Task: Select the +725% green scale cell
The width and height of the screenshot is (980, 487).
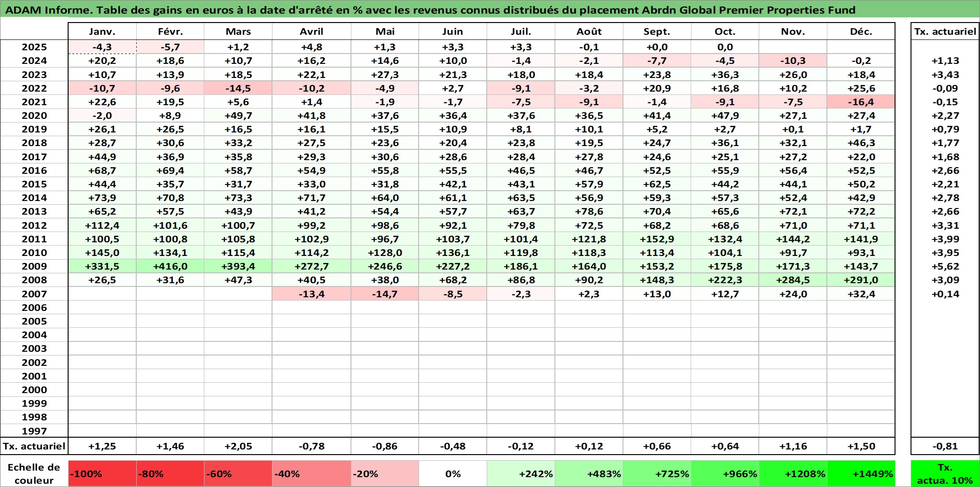Action: (657, 473)
